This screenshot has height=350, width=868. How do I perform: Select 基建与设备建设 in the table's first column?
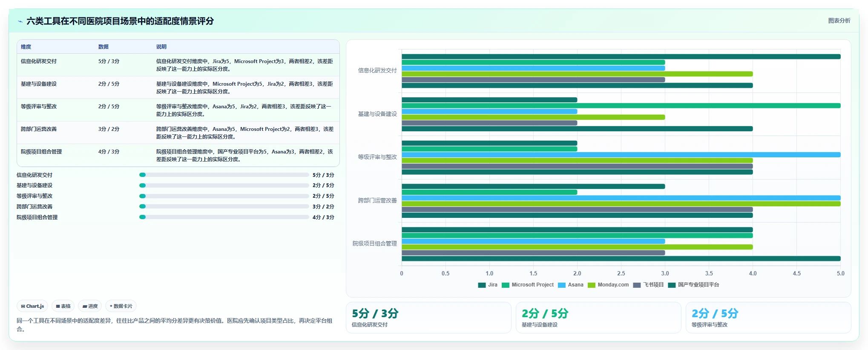click(39, 84)
